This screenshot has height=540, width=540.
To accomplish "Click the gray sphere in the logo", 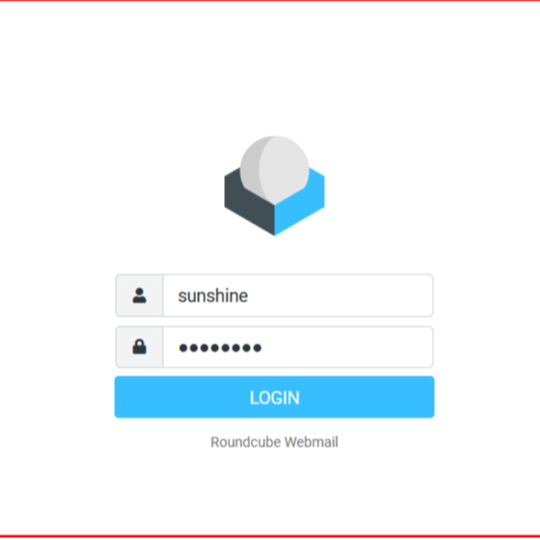I will 274,169.
